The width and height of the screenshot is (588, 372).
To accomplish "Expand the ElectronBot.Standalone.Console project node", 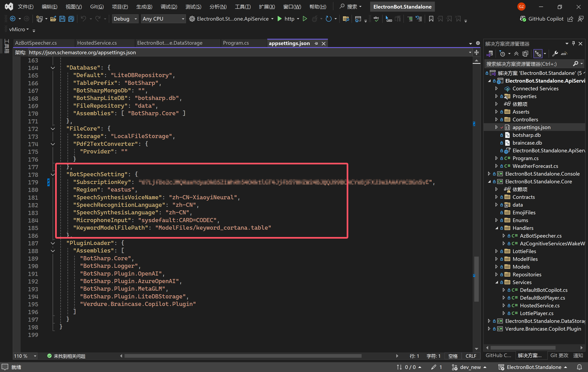I will click(x=489, y=174).
